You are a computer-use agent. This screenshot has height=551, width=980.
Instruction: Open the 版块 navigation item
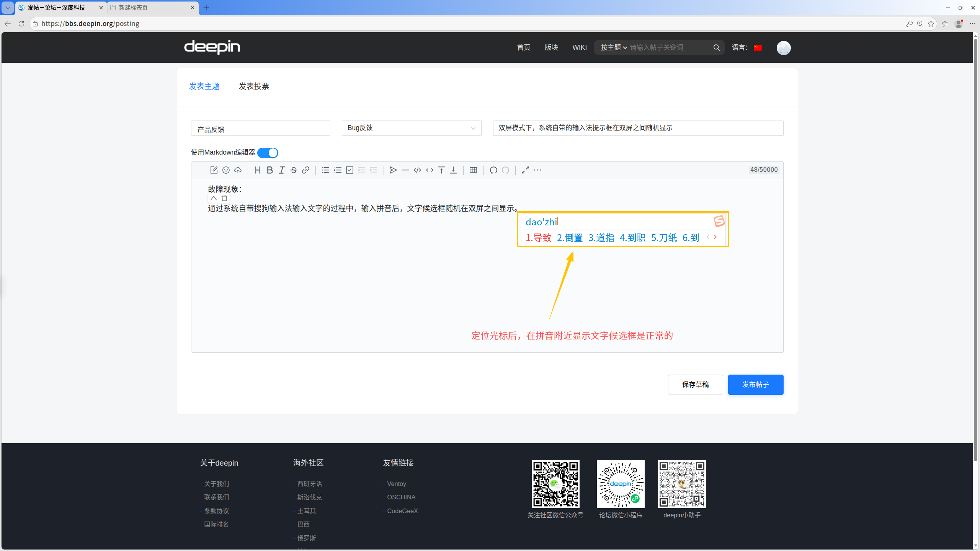coord(551,47)
